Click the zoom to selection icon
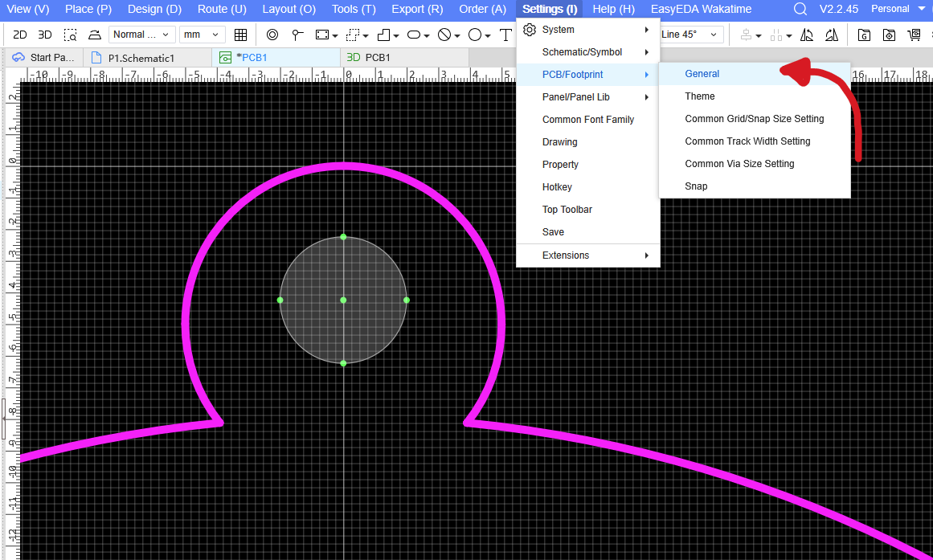 [71, 35]
